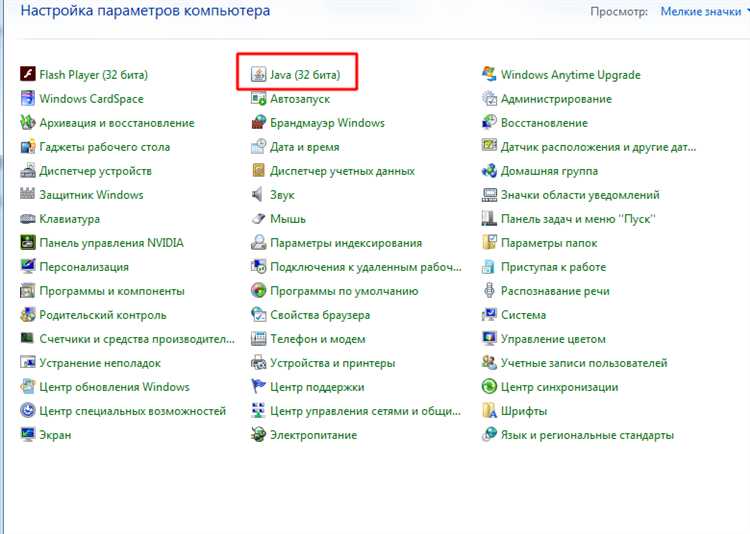Open the Приступая к работе link
Viewport: 750px width, 534px height.
pyautogui.click(x=553, y=267)
